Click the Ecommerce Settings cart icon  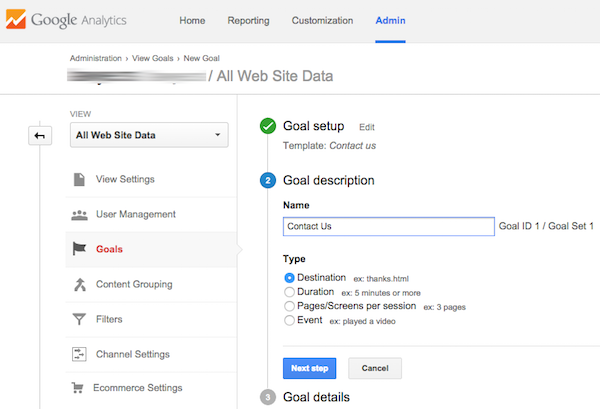pos(79,388)
